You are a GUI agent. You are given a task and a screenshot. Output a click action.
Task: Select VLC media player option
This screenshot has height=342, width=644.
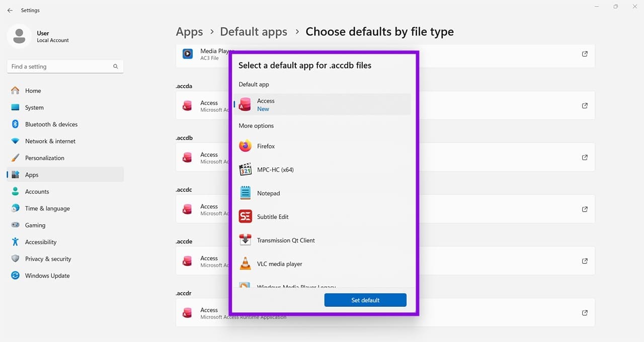tap(322, 264)
